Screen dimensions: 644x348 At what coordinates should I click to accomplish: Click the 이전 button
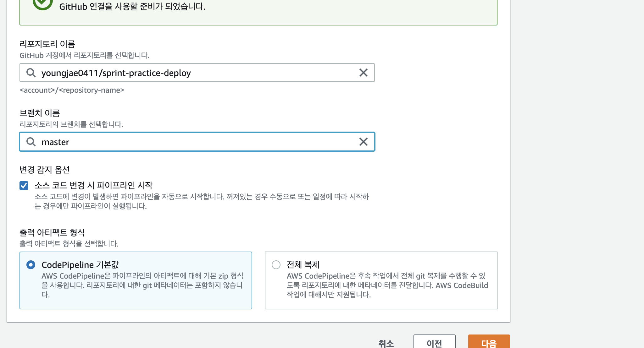click(434, 343)
